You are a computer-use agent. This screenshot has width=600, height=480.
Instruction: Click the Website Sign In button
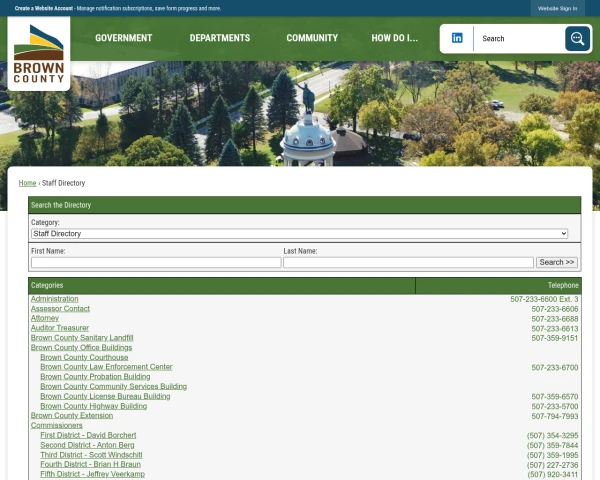point(557,8)
